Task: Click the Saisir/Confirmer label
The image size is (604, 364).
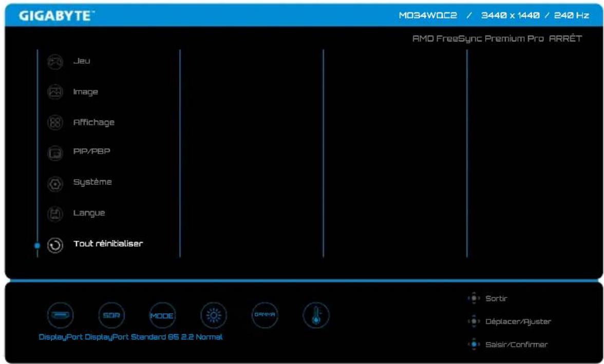Action: pyautogui.click(x=516, y=344)
